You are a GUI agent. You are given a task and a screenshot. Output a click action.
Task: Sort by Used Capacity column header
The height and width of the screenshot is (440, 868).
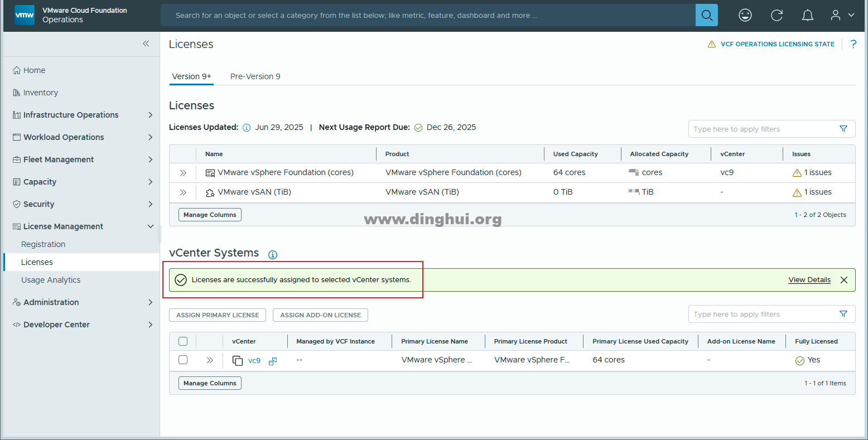coord(576,154)
